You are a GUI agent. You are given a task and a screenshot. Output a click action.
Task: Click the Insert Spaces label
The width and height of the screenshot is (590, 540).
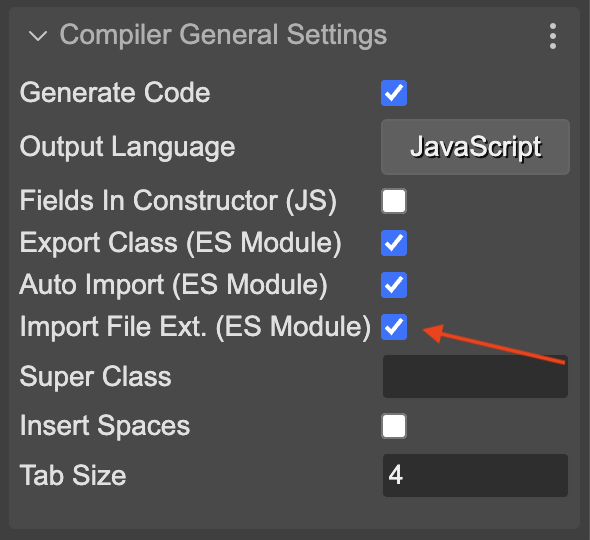coord(105,426)
